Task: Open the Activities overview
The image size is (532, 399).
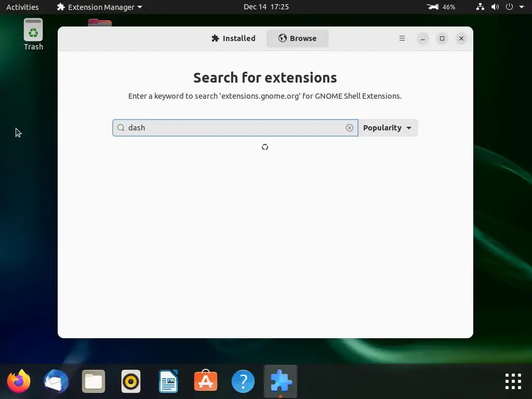Action: click(22, 7)
